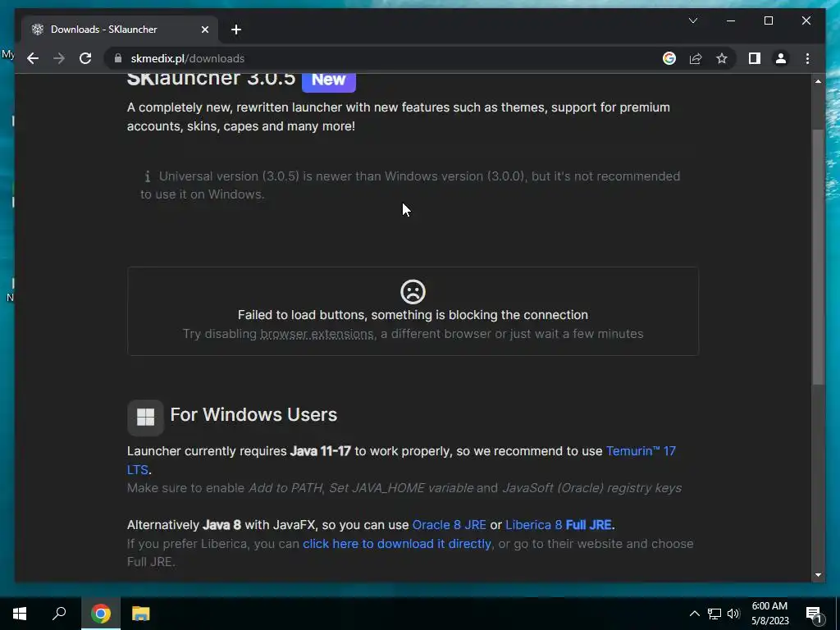Open the Windows Start menu
840x630 pixels.
[x=20, y=614]
